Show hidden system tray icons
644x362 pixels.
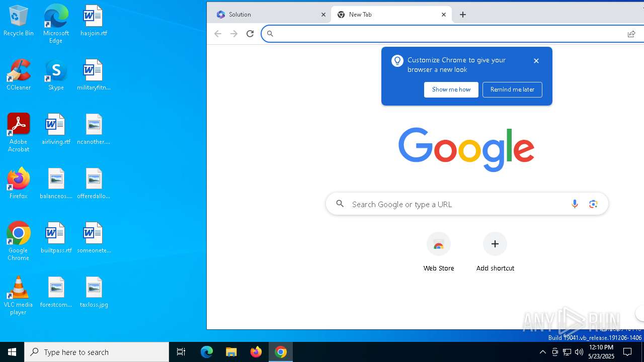click(x=542, y=352)
